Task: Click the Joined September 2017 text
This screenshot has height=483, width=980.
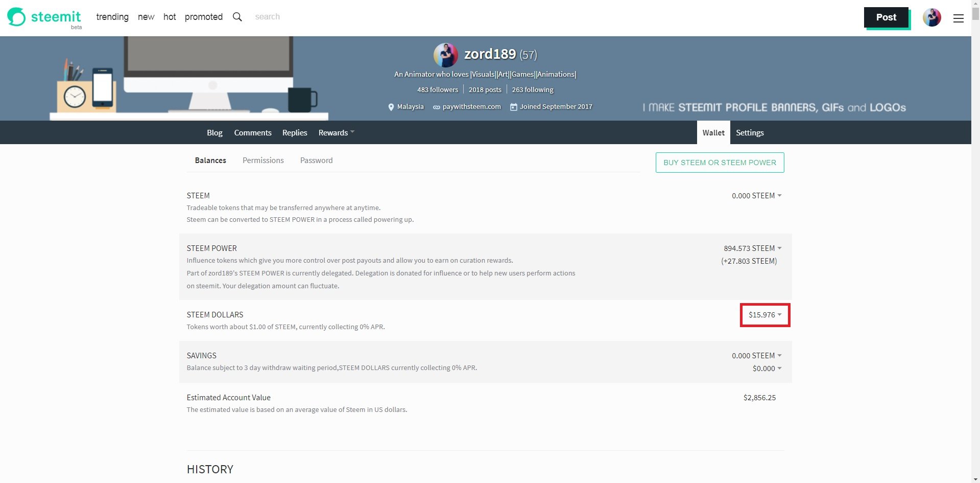Action: click(x=556, y=107)
